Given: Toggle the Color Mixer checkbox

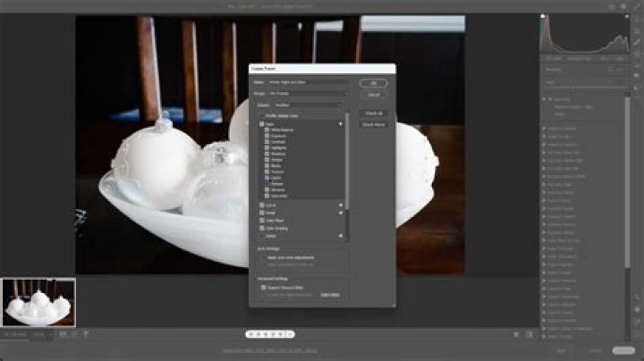Looking at the screenshot, I should coord(261,221).
